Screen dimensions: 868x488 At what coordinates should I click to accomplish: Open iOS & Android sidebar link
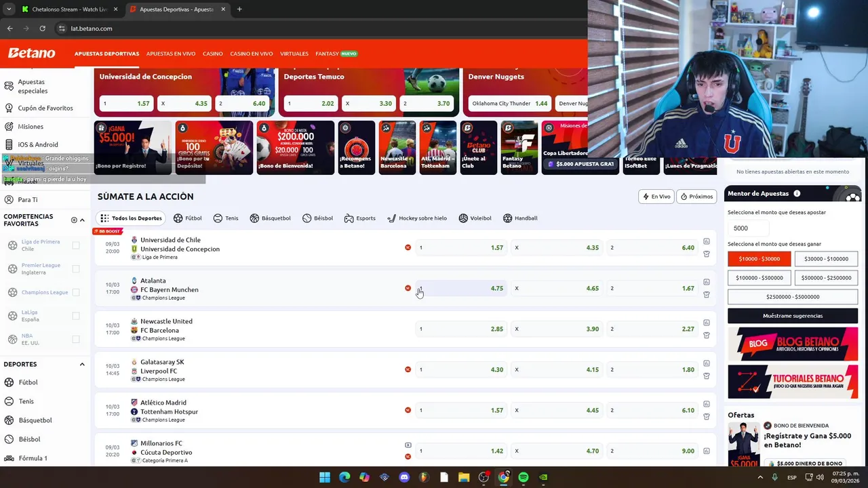point(37,144)
